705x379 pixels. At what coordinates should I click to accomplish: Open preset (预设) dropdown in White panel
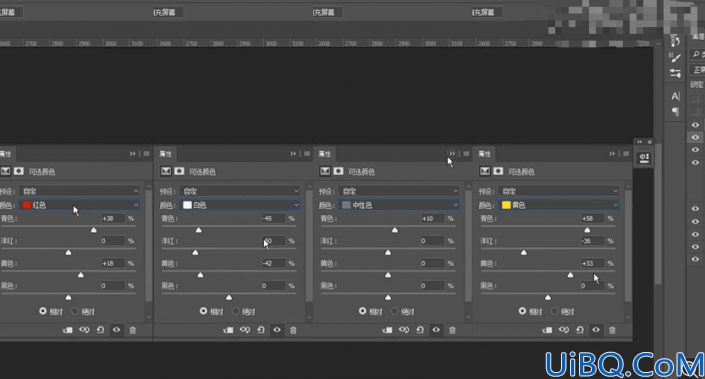240,191
